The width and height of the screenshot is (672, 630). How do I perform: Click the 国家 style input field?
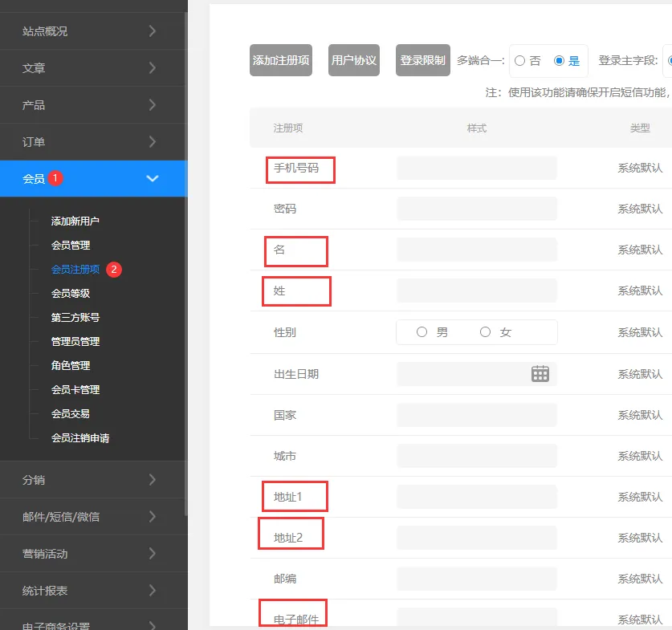pos(476,415)
